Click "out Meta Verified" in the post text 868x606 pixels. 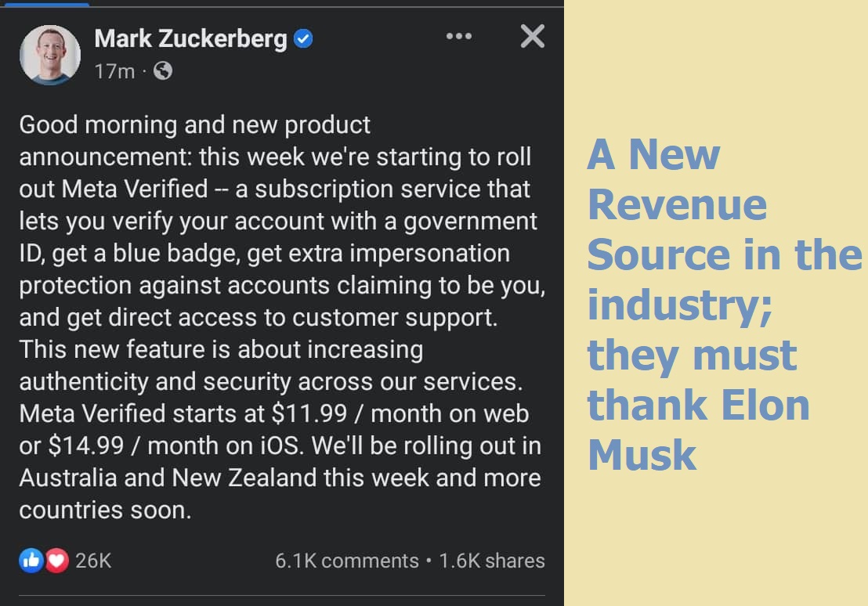(x=114, y=189)
